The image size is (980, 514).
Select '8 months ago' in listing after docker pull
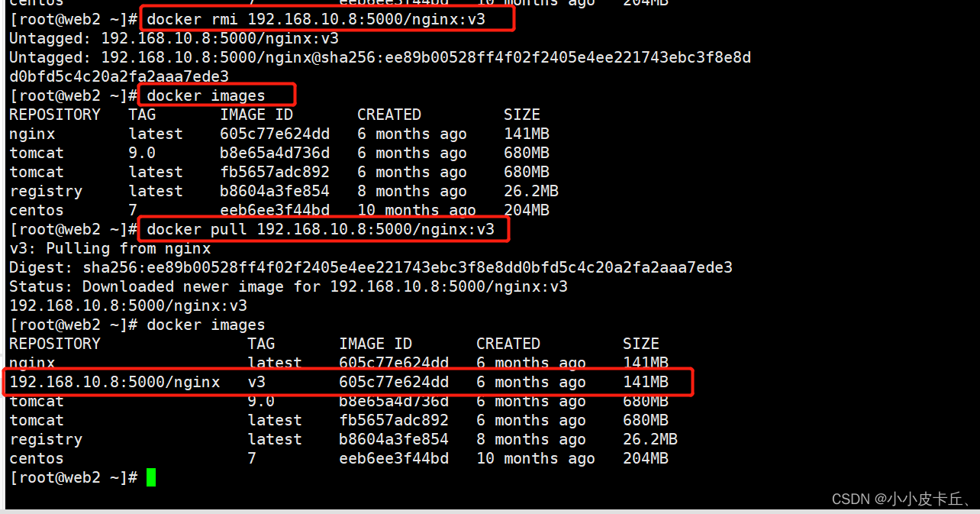pyautogui.click(x=531, y=439)
